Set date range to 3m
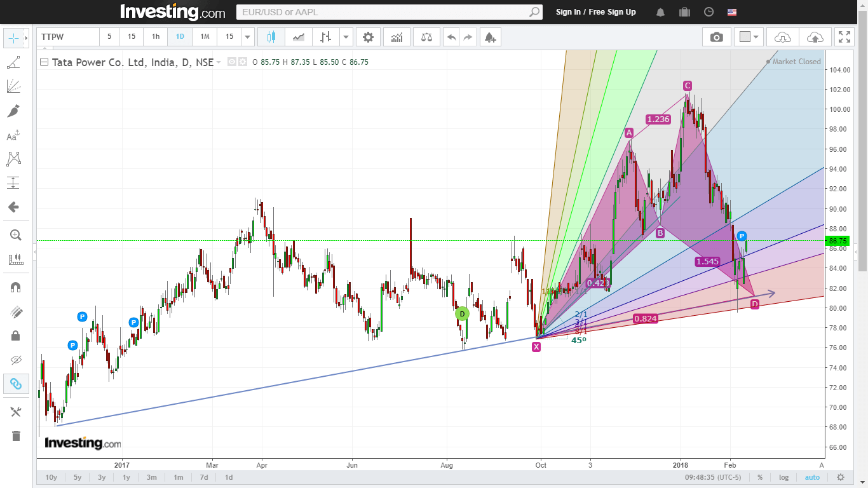The width and height of the screenshot is (868, 488). pos(152,477)
